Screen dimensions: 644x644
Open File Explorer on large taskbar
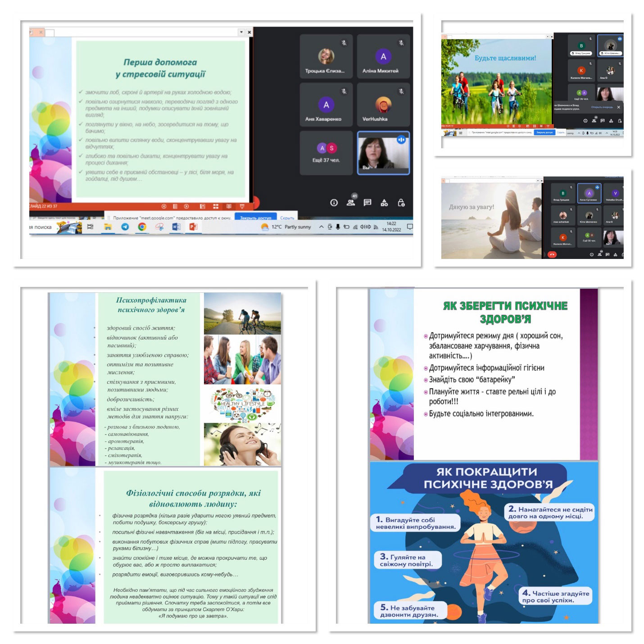tap(108, 227)
